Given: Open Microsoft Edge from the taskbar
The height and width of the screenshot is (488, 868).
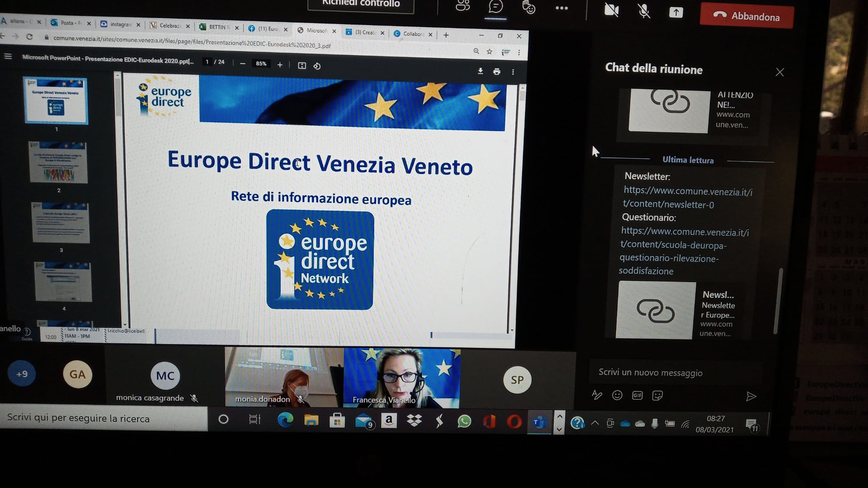Looking at the screenshot, I should [285, 420].
